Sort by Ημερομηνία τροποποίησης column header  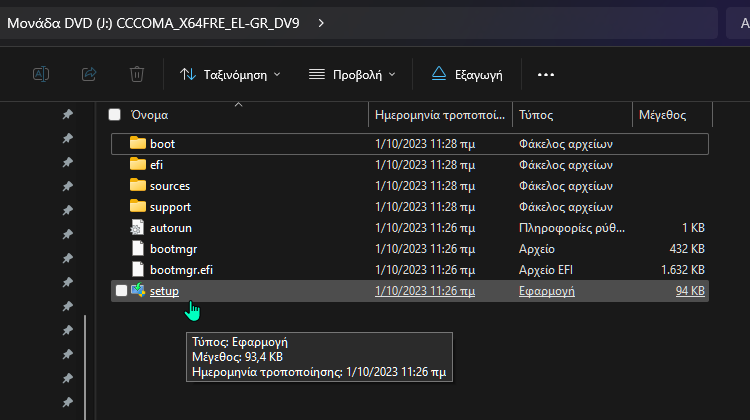pos(439,115)
